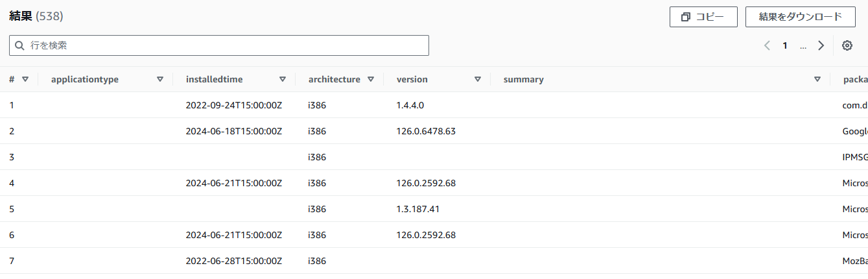Image resolution: width=868 pixels, height=279 pixels.
Task: Select installed time 2024-06-18T15:00:00Z cell
Action: 234,131
